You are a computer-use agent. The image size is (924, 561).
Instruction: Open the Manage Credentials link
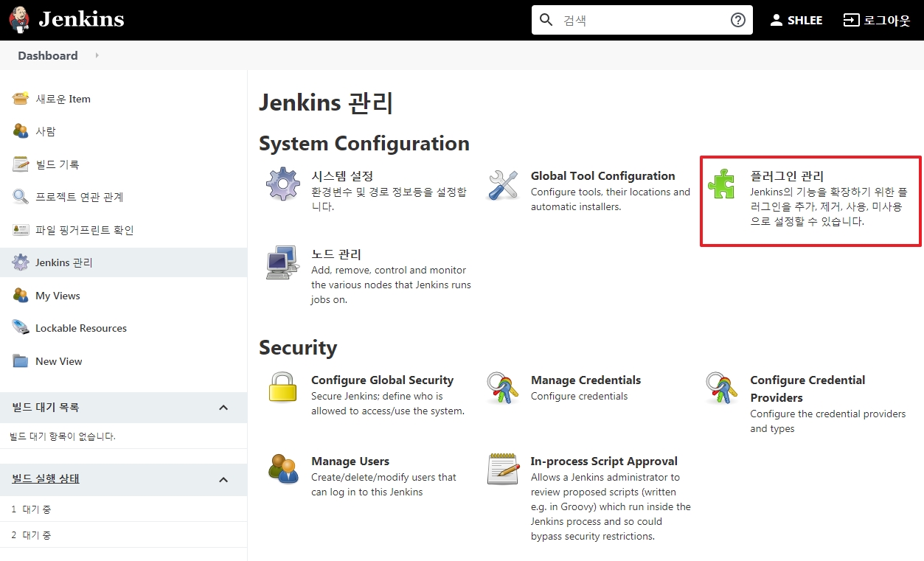(586, 380)
